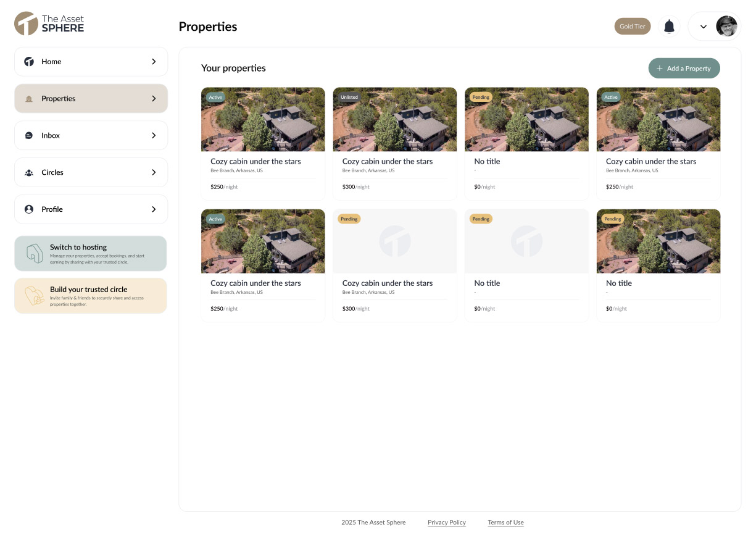Open the Privacy Policy link

click(446, 522)
